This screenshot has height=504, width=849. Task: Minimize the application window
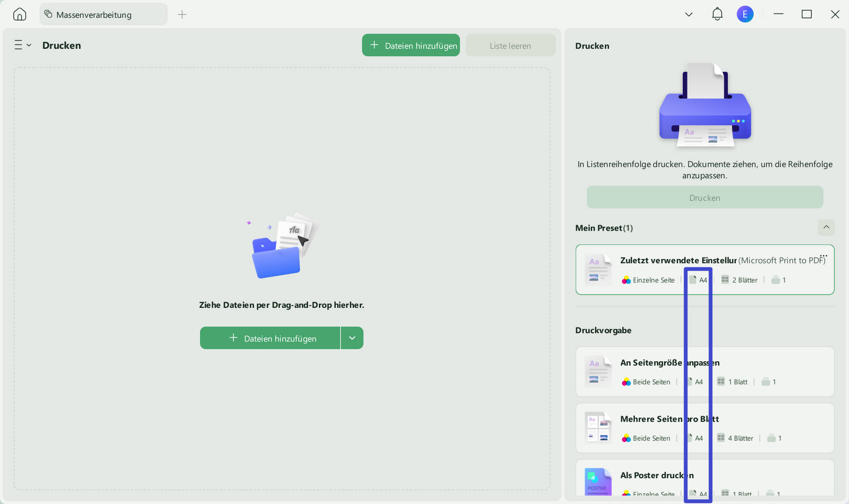pos(779,14)
